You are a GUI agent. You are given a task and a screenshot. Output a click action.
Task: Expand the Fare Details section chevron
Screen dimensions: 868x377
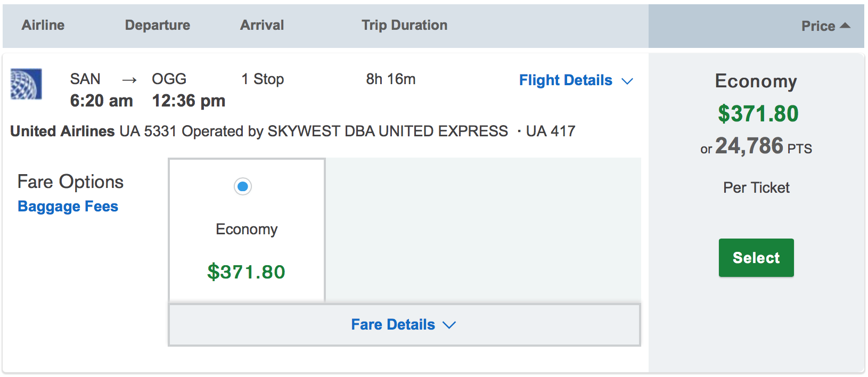(x=449, y=325)
